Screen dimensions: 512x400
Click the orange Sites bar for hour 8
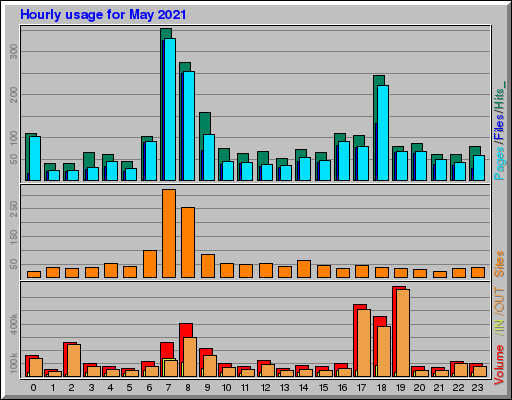tap(188, 242)
